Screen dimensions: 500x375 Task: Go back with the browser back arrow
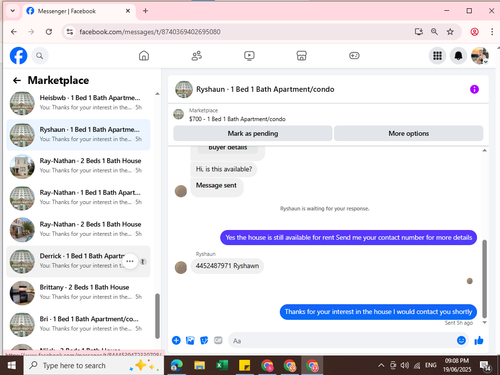[14, 32]
